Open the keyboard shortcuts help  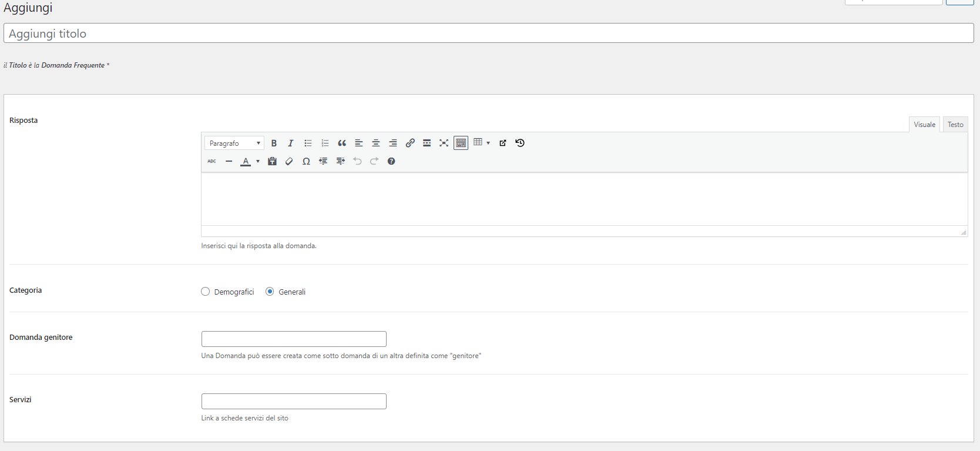[391, 161]
